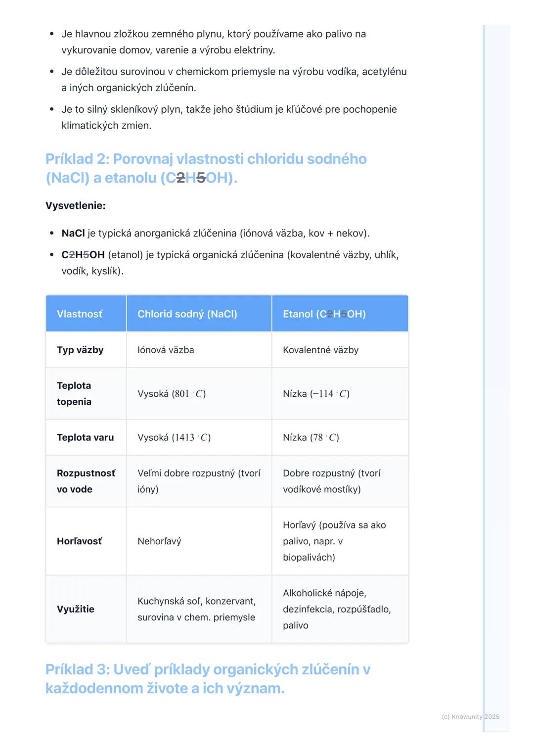Image resolution: width=534 pixels, height=756 pixels.
Task: Click the vertical blue bar at page right
Action: [x=484, y=376]
